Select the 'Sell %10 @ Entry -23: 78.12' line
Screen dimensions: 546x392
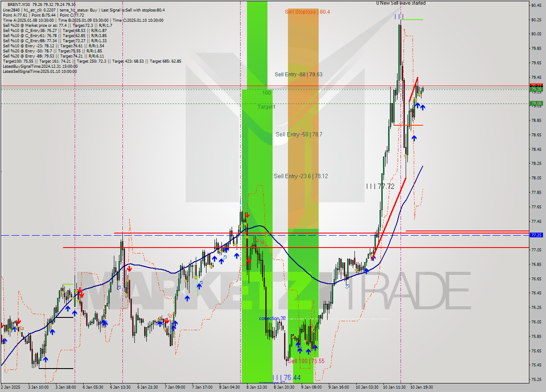tap(53, 46)
